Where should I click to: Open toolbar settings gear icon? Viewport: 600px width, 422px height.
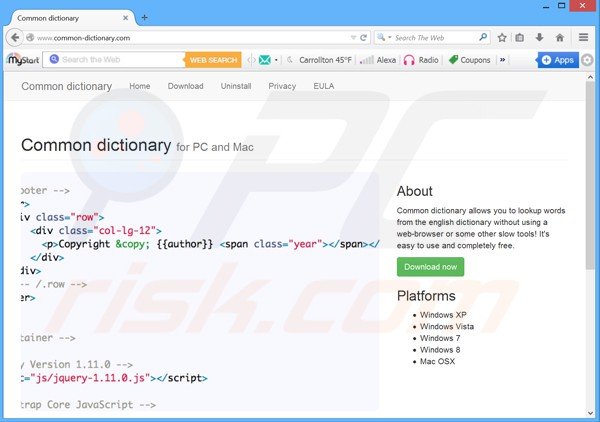587,60
